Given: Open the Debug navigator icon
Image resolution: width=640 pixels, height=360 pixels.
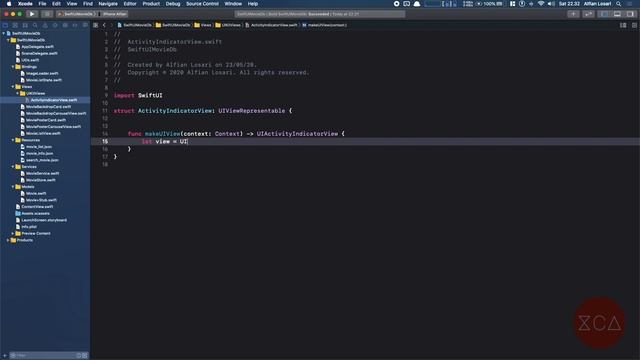Looking at the screenshot, I should pos(65,25).
